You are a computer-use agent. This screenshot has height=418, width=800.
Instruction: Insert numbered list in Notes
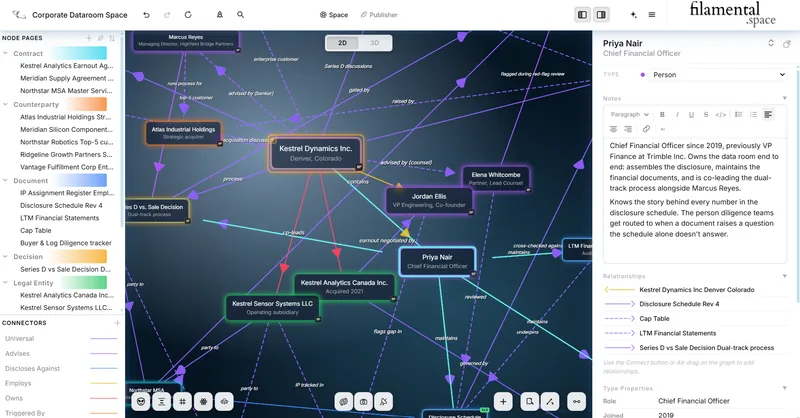coord(753,114)
